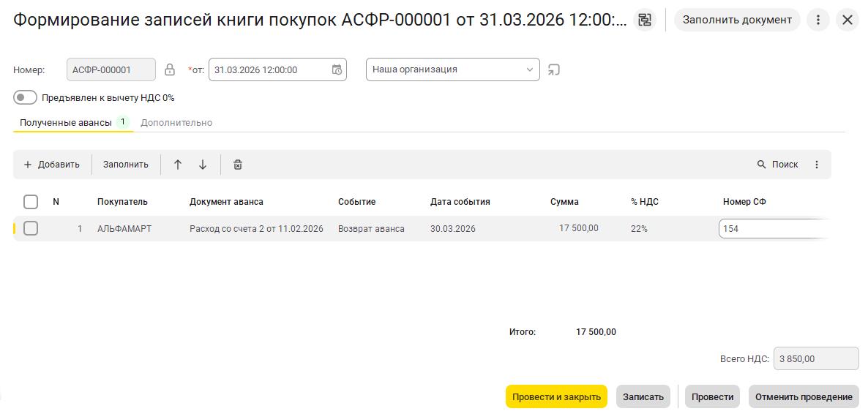This screenshot has height=414, width=868.
Task: Select the Полученные авансы tab
Action: point(66,123)
